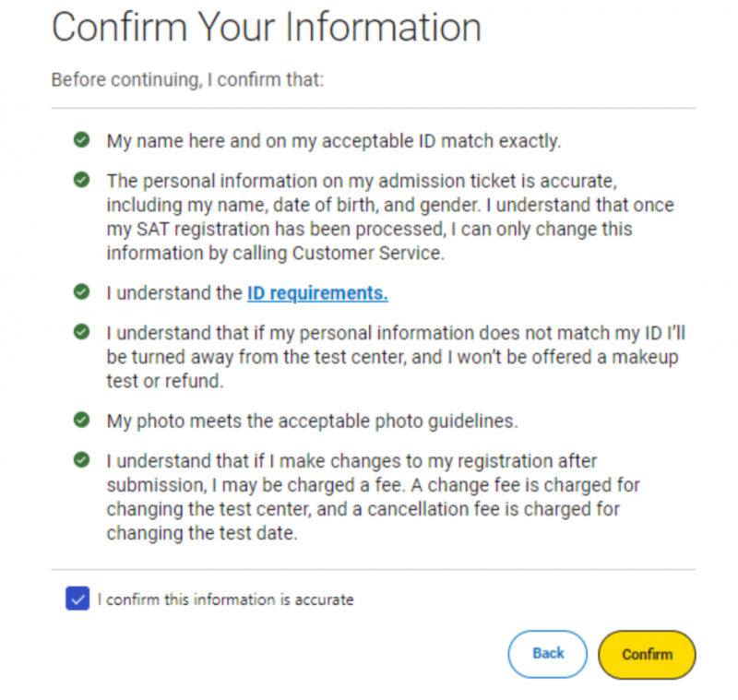738x700 pixels.
Task: Click the horizontal divider above the confirmation checkbox
Action: (374, 569)
